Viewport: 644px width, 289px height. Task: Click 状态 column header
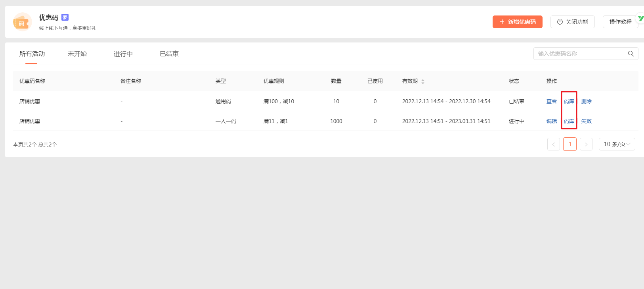pyautogui.click(x=514, y=81)
